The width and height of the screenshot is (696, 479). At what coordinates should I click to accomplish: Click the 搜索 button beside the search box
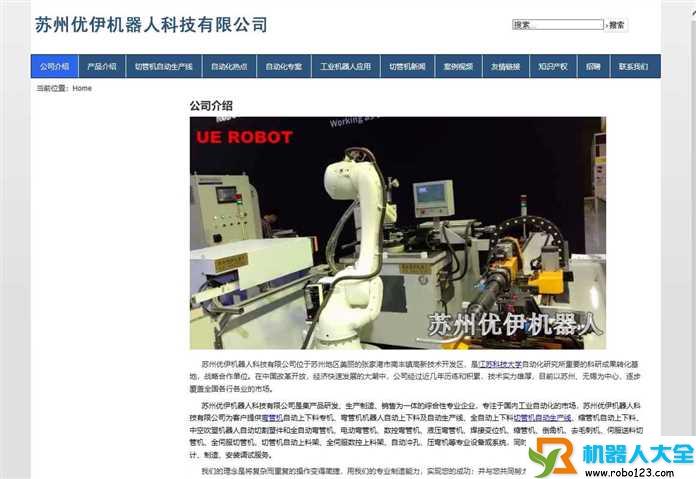point(616,25)
